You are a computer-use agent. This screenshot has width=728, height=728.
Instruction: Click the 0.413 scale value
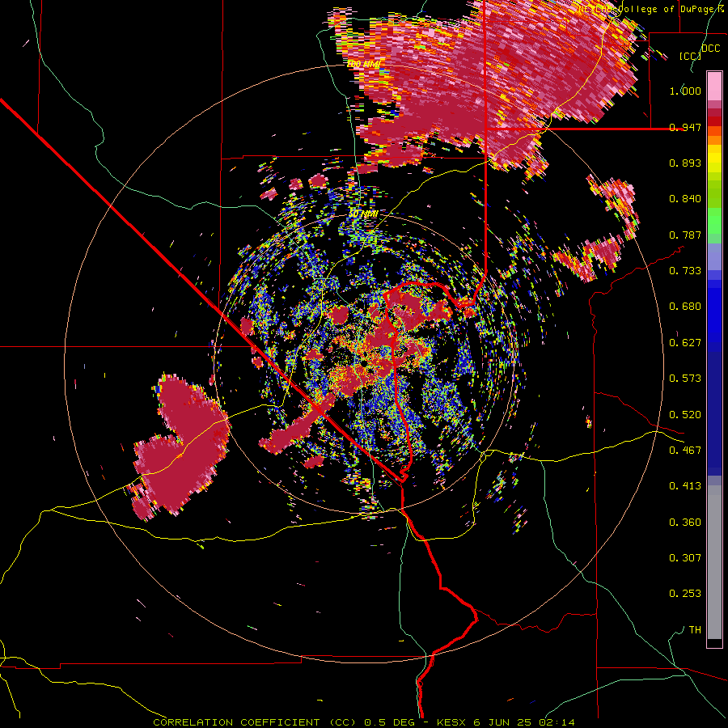coord(685,486)
